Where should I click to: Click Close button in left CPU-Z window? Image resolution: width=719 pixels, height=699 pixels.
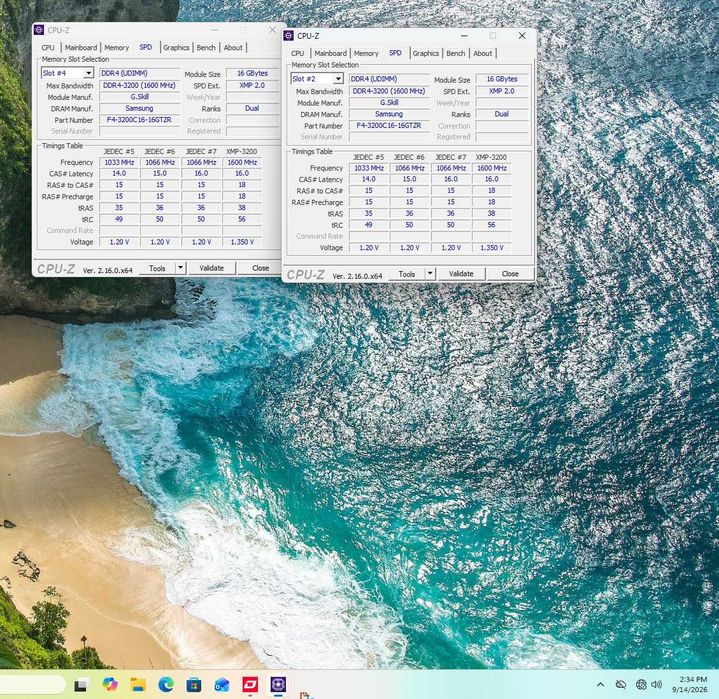(x=260, y=268)
